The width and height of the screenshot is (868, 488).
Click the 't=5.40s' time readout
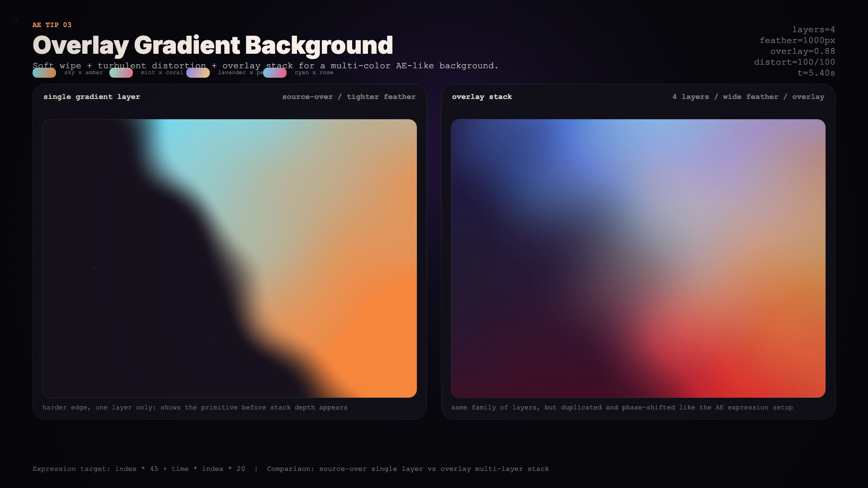(x=816, y=73)
